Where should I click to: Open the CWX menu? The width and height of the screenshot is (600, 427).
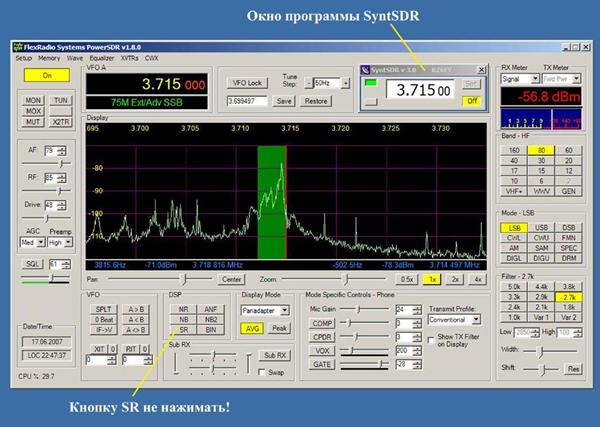152,58
